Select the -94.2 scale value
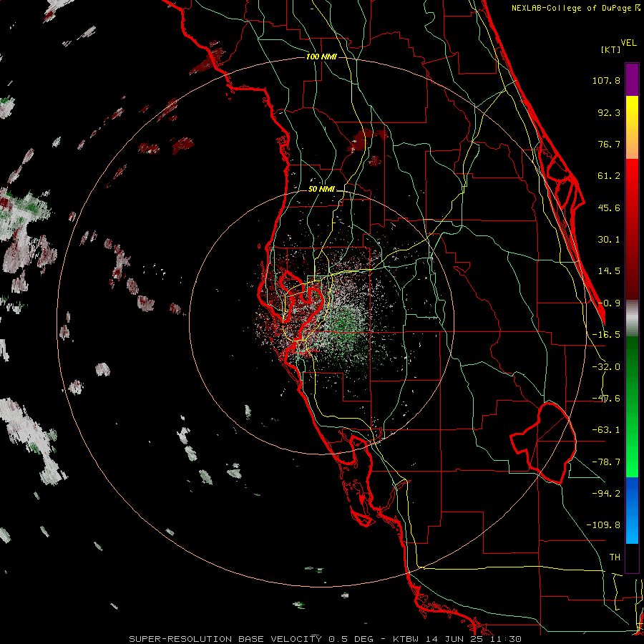Viewport: 644px width, 644px height. click(606, 493)
